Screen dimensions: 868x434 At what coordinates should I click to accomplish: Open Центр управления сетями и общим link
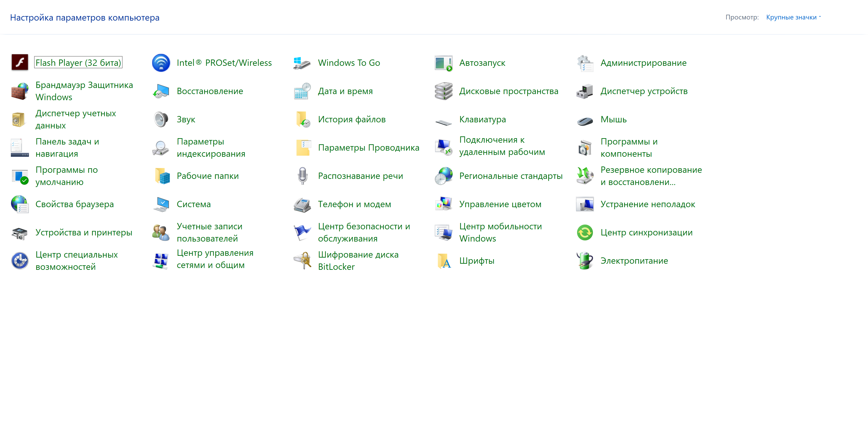point(215,259)
